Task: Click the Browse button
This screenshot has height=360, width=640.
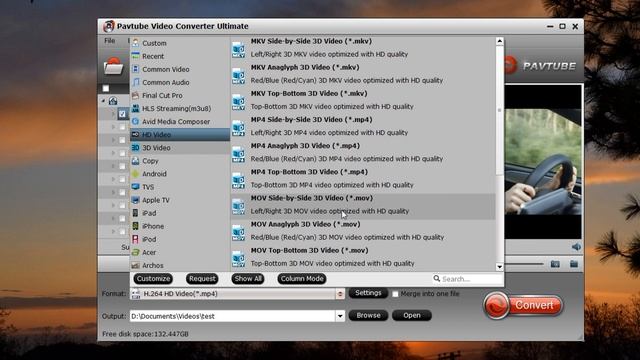Action: (x=368, y=316)
